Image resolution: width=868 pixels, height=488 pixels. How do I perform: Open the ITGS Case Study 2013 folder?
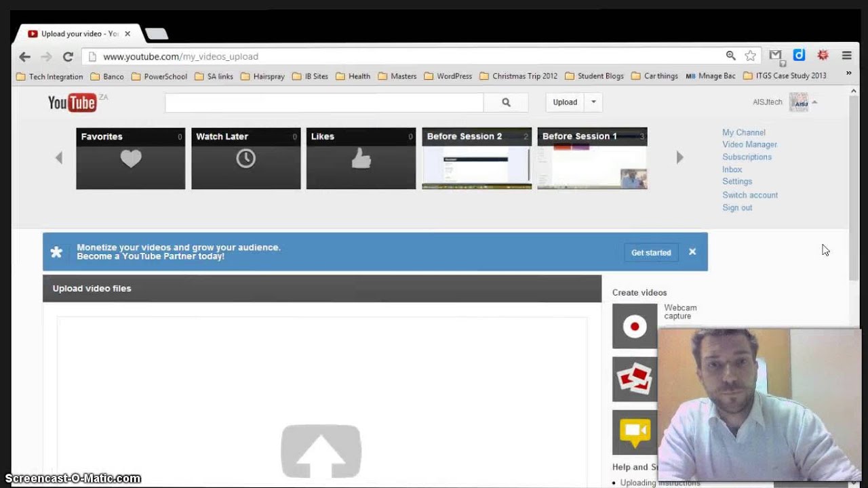(x=785, y=77)
